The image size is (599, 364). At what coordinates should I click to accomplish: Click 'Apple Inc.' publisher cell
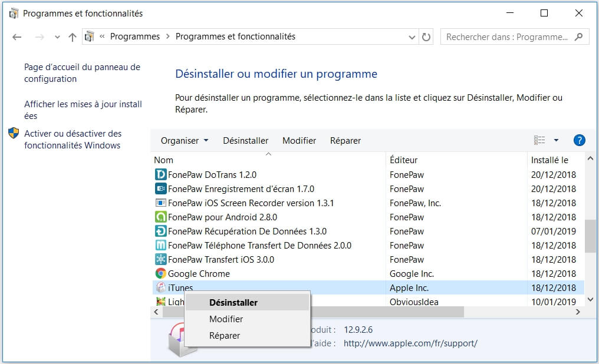[x=409, y=287]
